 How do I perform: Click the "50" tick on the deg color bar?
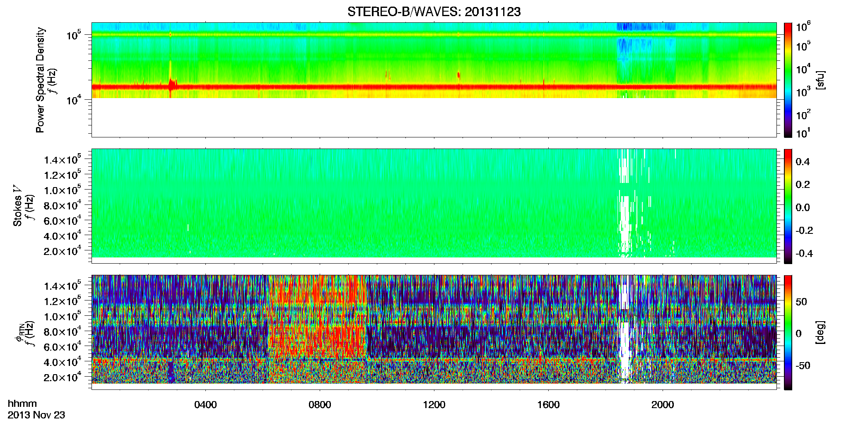coord(801,302)
